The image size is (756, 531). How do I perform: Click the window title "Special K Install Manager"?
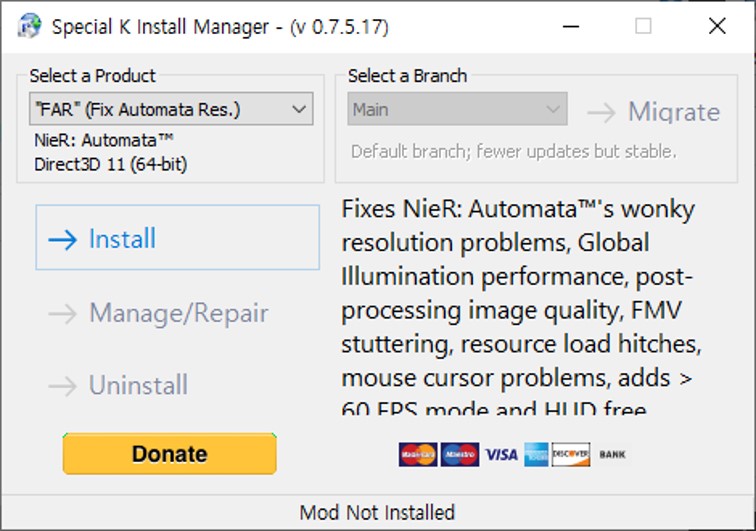point(160,27)
